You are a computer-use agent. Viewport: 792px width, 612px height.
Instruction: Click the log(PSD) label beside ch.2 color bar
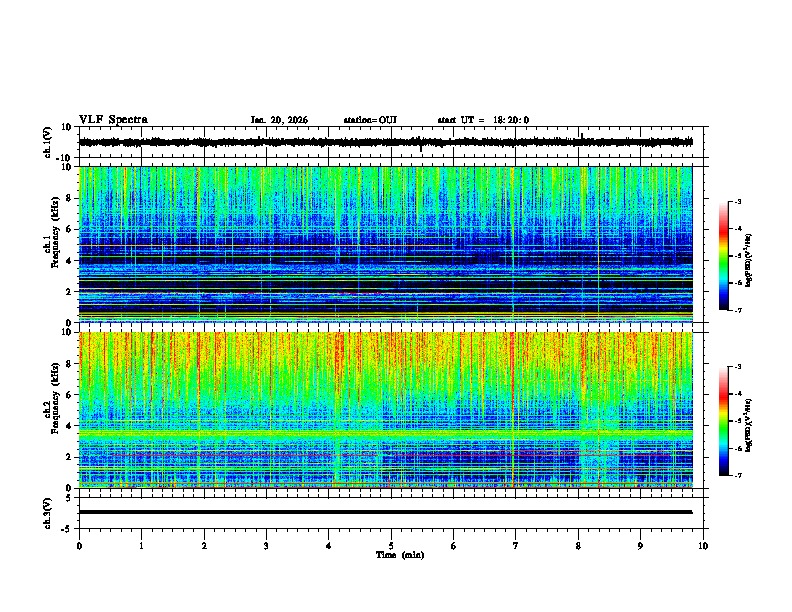pos(749,425)
